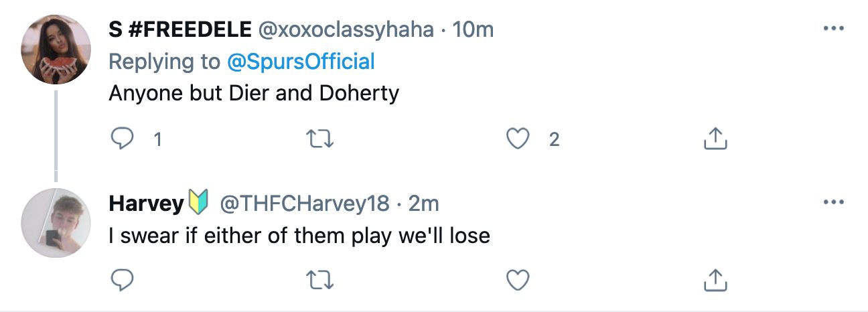
Task: Like the 'Anyone but Dier and Doherty' tweet
Action: click(518, 139)
